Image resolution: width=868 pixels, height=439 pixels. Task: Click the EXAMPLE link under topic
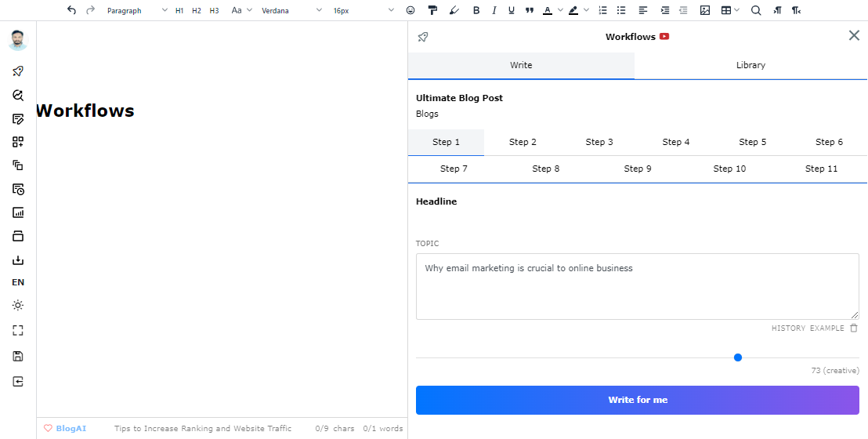(827, 328)
